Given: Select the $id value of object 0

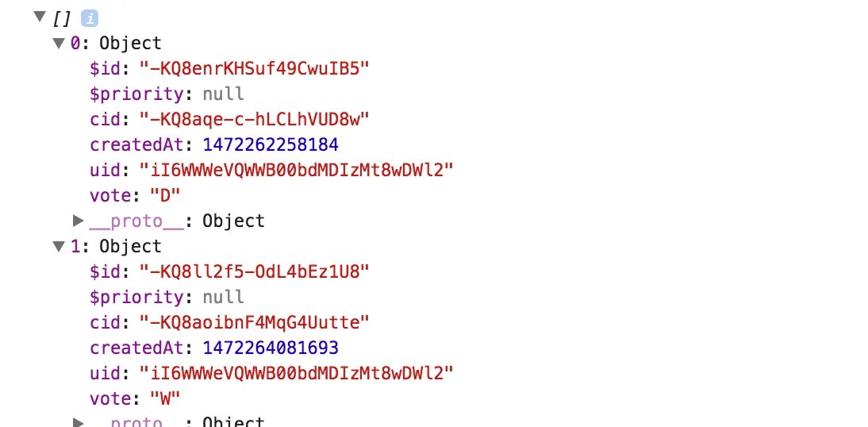Looking at the screenshot, I should [x=254, y=69].
